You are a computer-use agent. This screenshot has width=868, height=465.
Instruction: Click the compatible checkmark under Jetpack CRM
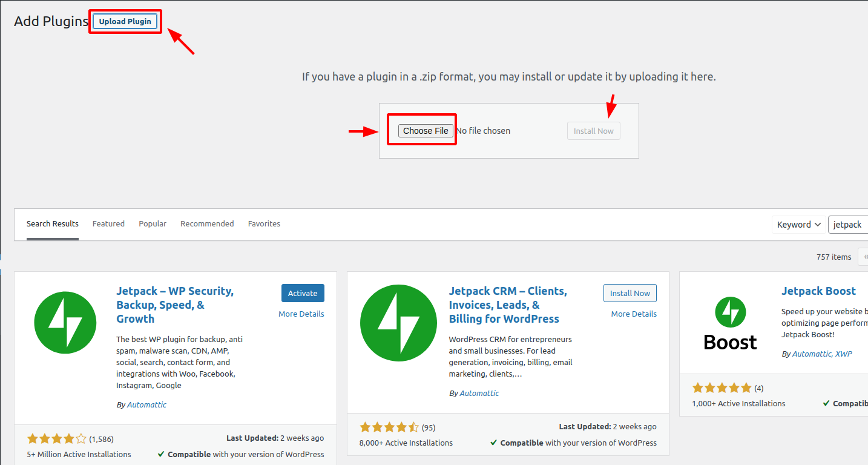(x=494, y=443)
